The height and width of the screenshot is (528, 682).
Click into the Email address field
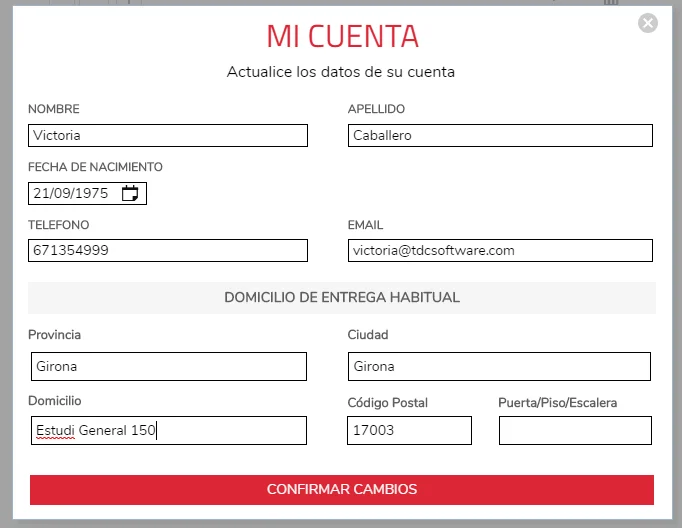tap(500, 251)
